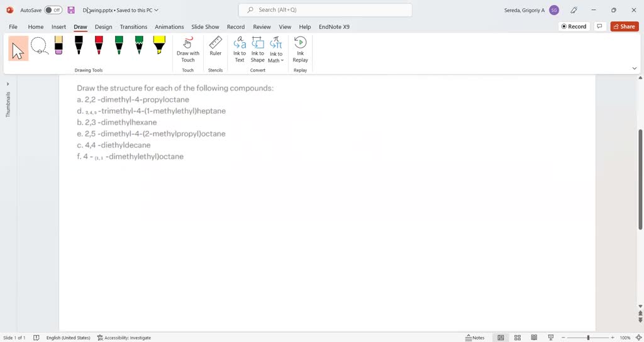Collapse the ribbon with the chevron

(634, 69)
